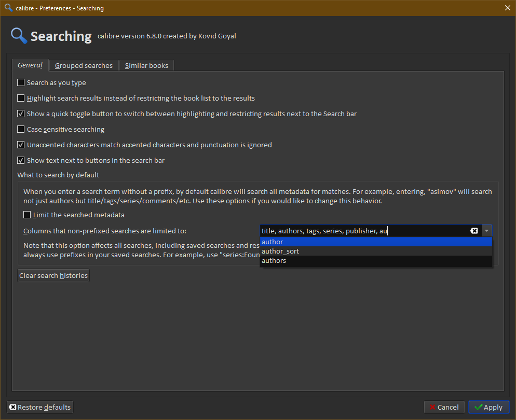This screenshot has width=516, height=420.
Task: Click the 'What to search by default' heading
Action: tap(58, 175)
